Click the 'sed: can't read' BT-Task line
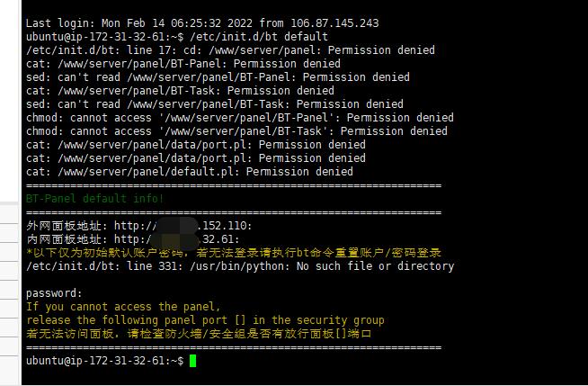588x386 pixels. pos(215,104)
